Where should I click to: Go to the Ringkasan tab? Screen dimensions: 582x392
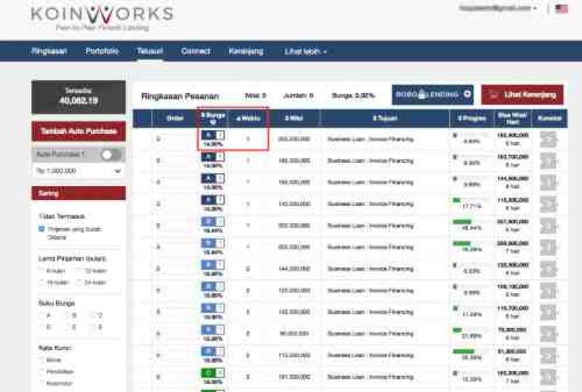[x=49, y=51]
